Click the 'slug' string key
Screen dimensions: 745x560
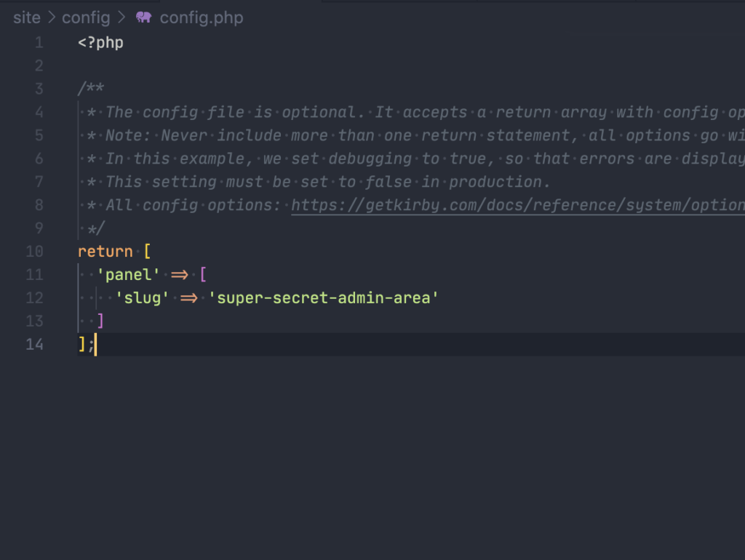coord(143,298)
